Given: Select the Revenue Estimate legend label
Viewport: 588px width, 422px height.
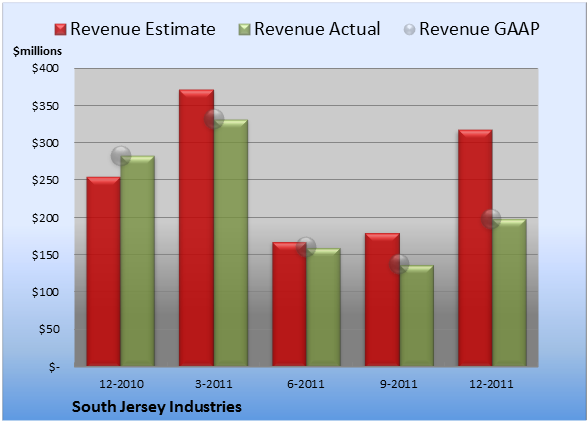Looking at the screenshot, I should click(x=143, y=29).
